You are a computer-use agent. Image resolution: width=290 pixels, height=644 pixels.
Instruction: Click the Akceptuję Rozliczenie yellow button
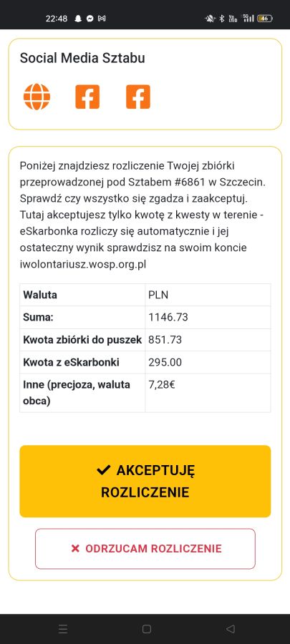[x=145, y=481]
